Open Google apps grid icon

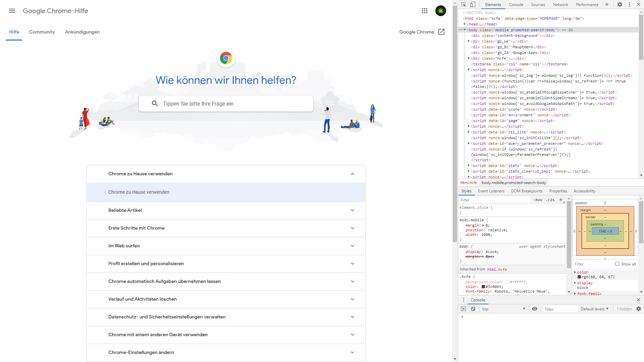pyautogui.click(x=425, y=11)
